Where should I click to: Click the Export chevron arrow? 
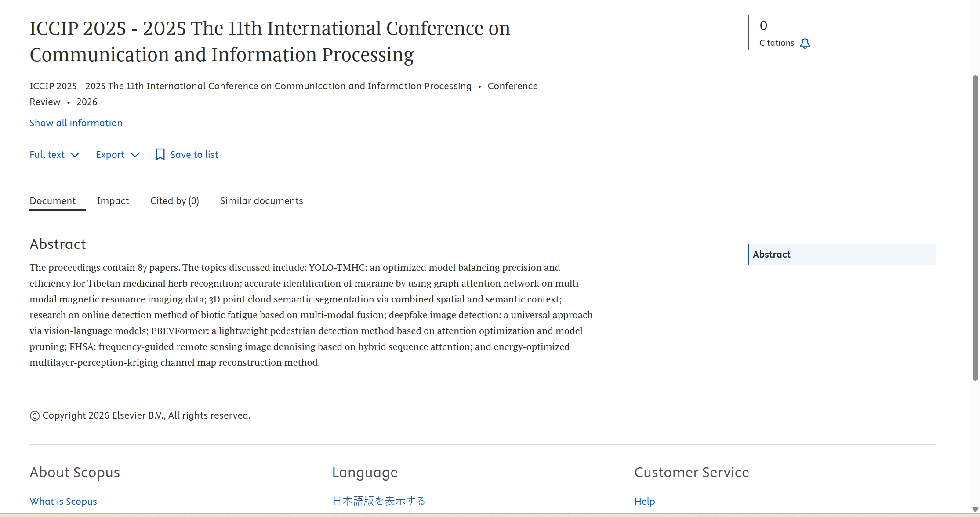click(135, 155)
